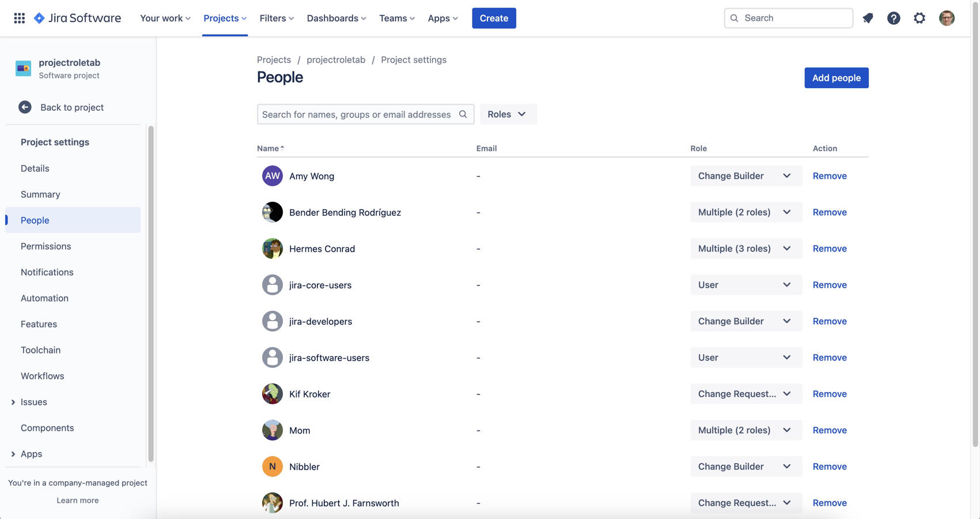Open the Apps menu in top navigation
The height and width of the screenshot is (519, 980).
coord(442,18)
